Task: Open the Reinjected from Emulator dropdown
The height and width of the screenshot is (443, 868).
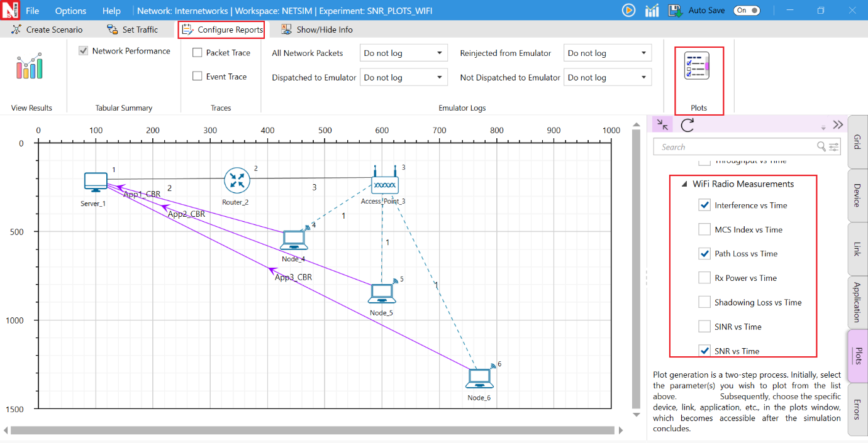Action: tap(607, 53)
